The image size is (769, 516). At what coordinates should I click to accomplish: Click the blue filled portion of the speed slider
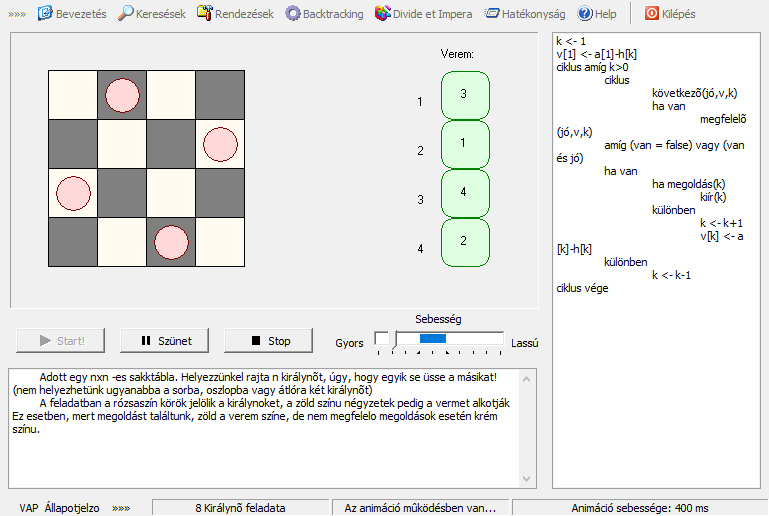coord(433,338)
